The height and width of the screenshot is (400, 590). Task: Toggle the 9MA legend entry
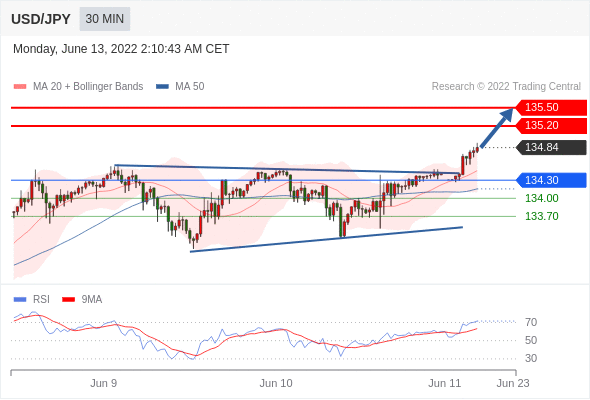(x=82, y=300)
